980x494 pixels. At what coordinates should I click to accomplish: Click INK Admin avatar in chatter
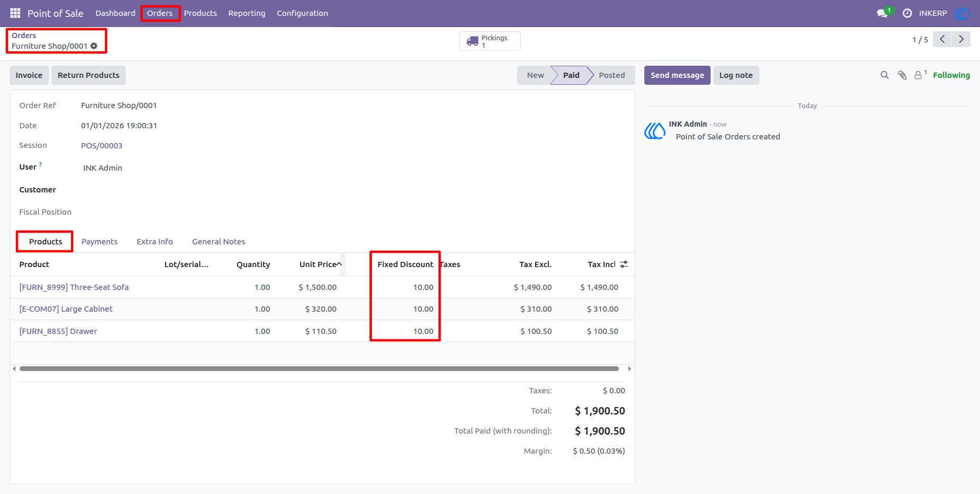655,130
